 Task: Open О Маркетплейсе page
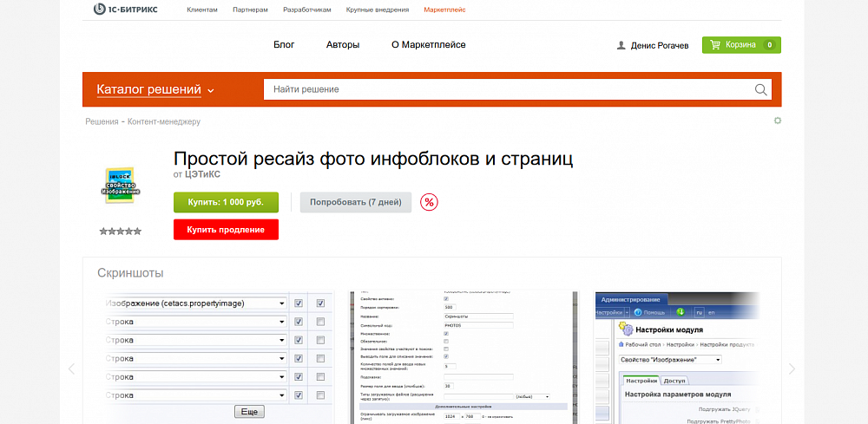[429, 45]
